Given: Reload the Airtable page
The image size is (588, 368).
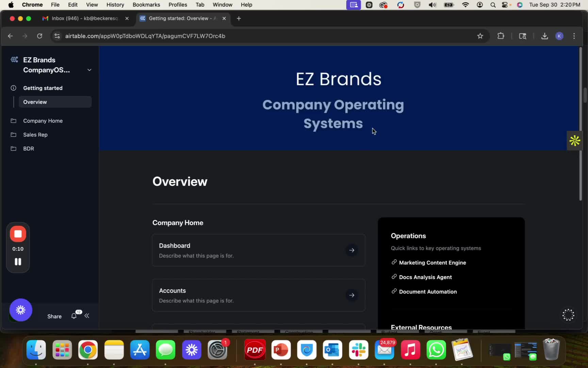Looking at the screenshot, I should coord(39,36).
